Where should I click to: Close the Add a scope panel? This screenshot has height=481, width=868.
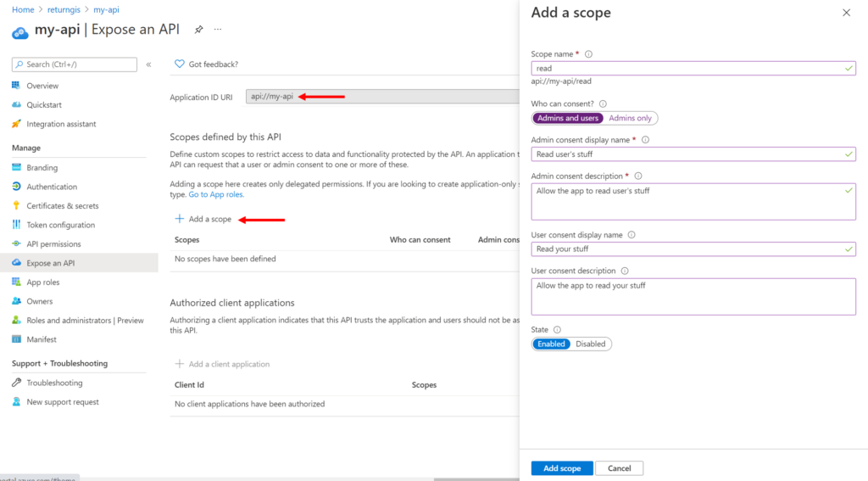coord(847,13)
